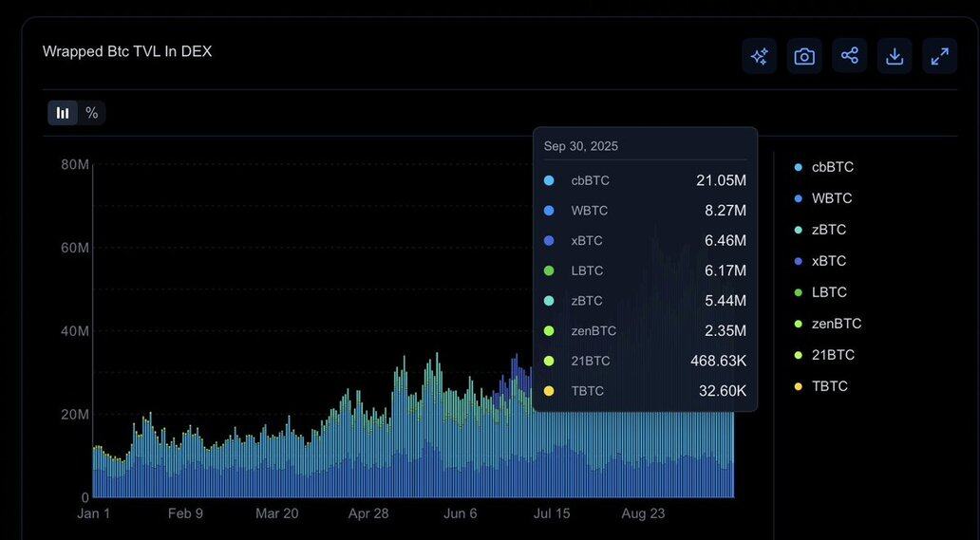The height and width of the screenshot is (540, 980).
Task: Click the cbBTC blue legend dot
Action: tap(798, 167)
